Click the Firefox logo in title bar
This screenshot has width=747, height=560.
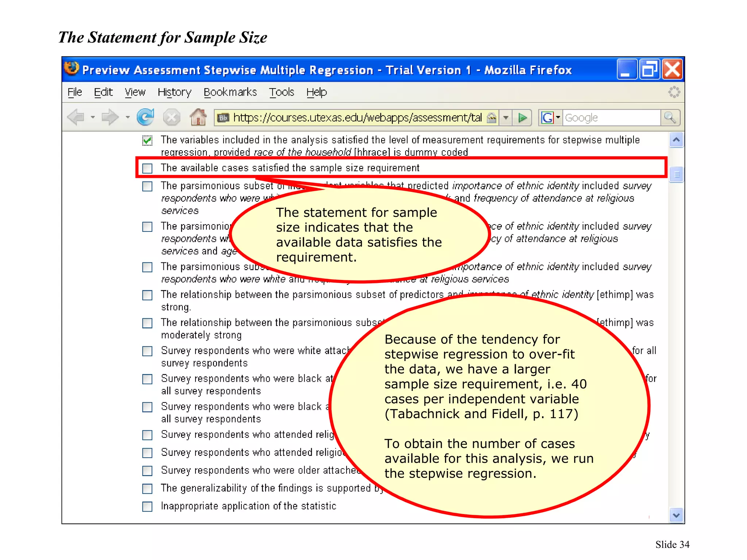click(x=71, y=68)
